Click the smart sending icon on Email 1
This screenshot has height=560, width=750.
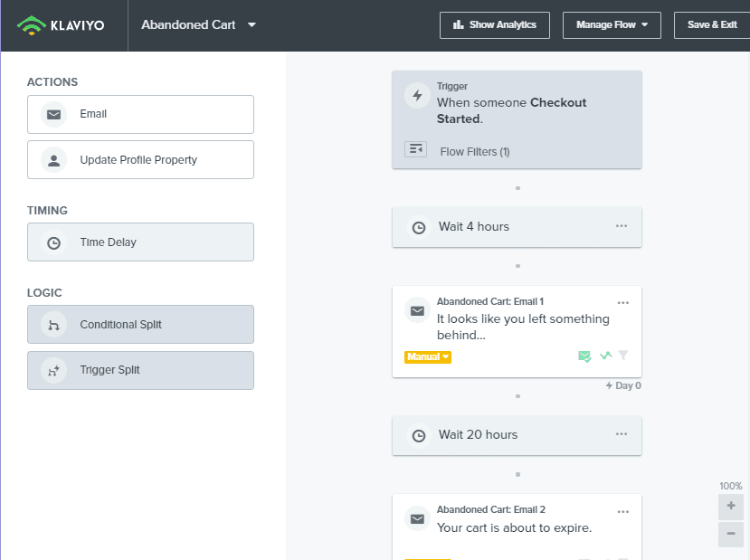(x=585, y=356)
